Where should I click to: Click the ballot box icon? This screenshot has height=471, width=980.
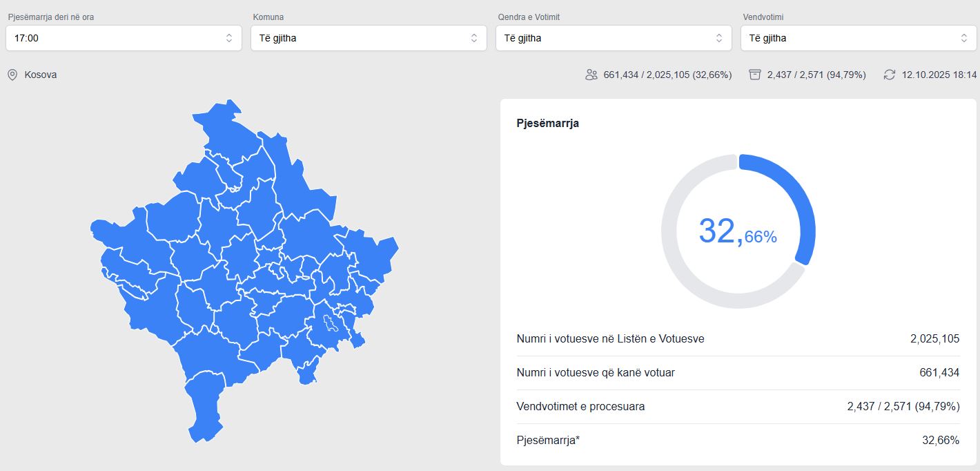click(x=755, y=75)
